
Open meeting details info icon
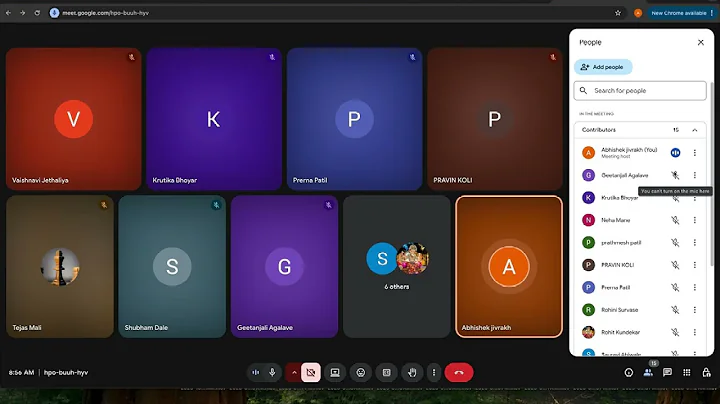click(629, 373)
